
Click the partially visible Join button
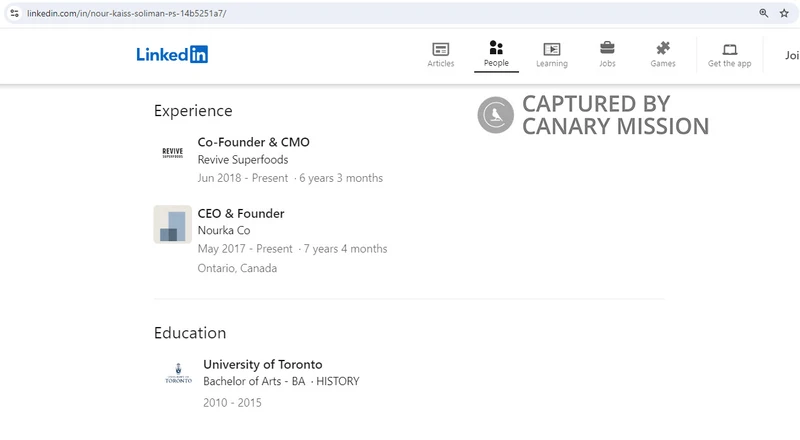point(792,55)
